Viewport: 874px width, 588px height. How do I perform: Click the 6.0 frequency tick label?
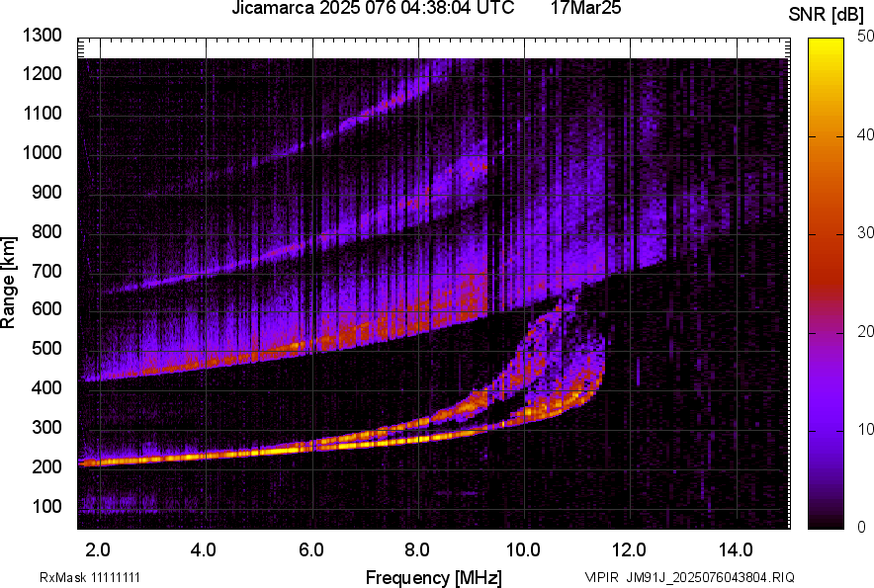pyautogui.click(x=311, y=550)
